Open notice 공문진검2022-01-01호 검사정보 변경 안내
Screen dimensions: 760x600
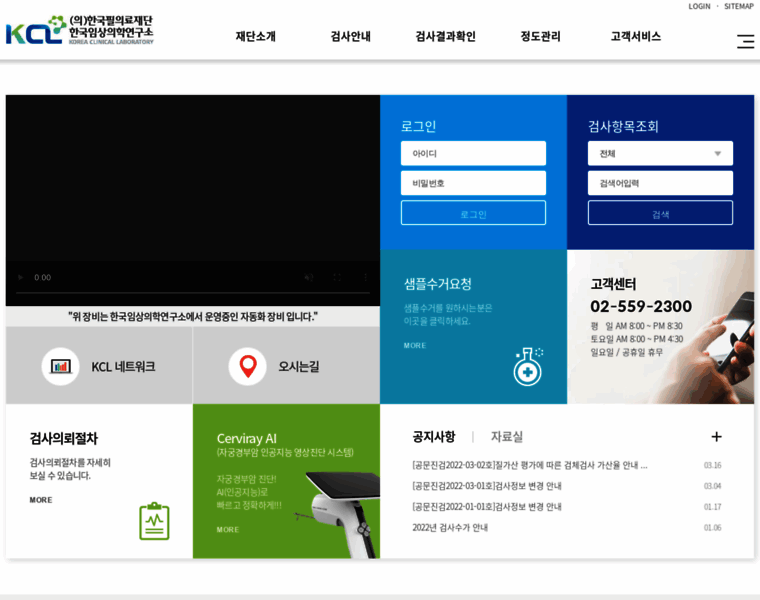click(487, 507)
